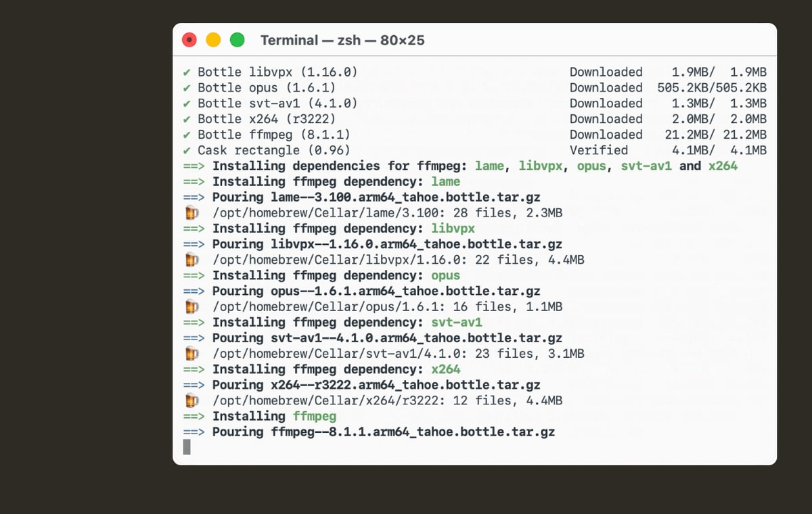This screenshot has height=514, width=812.
Task: Click 'Pouring lame--3.100.arm64_tahoe.bottle.tar.gz'
Action: pos(376,197)
